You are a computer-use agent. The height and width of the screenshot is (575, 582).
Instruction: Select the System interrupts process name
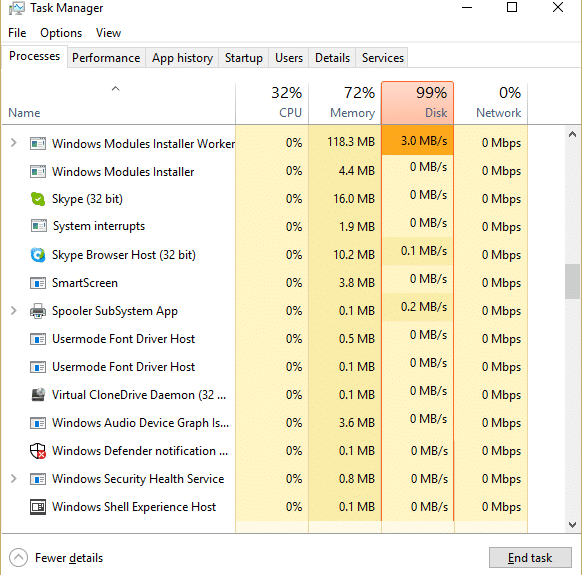point(99,226)
